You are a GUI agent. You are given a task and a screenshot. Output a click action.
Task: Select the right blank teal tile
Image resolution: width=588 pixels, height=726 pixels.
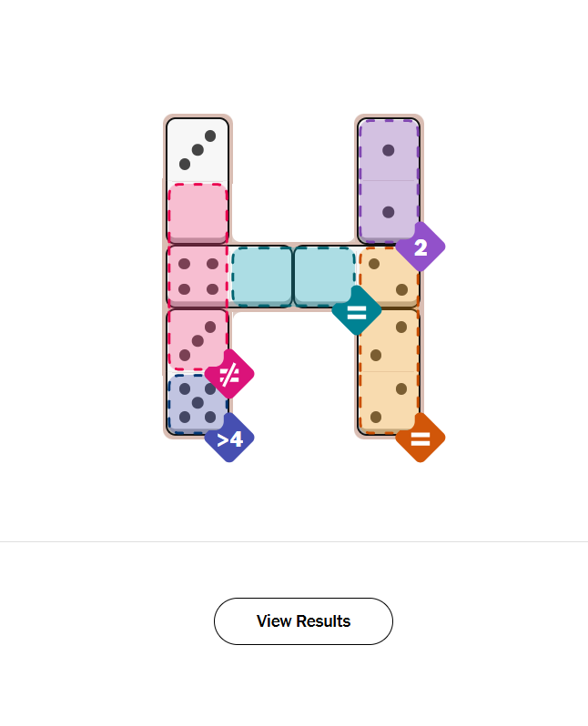click(324, 276)
